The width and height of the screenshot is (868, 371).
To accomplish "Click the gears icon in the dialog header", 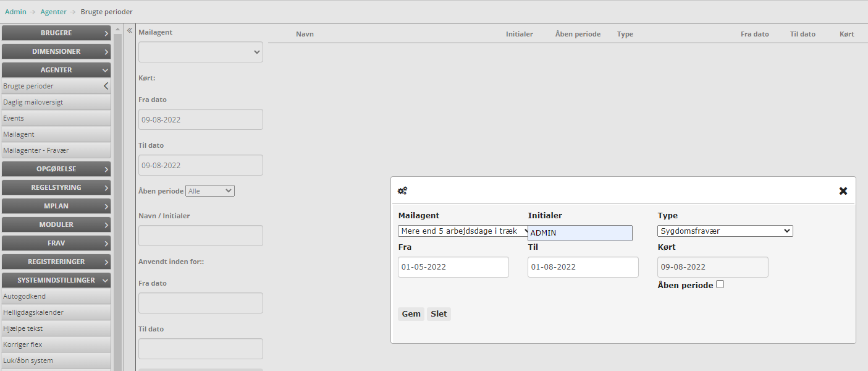I will (402, 191).
